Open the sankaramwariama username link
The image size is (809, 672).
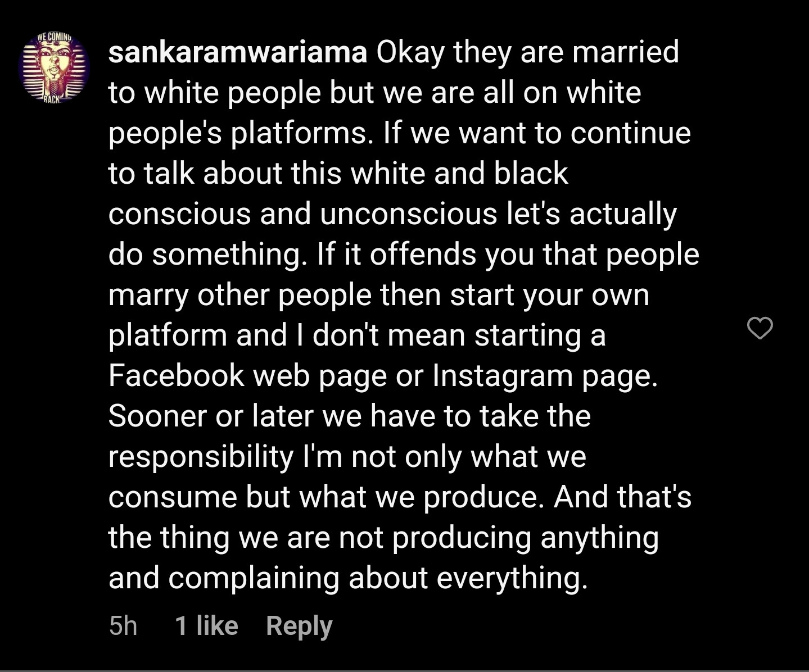pyautogui.click(x=237, y=52)
